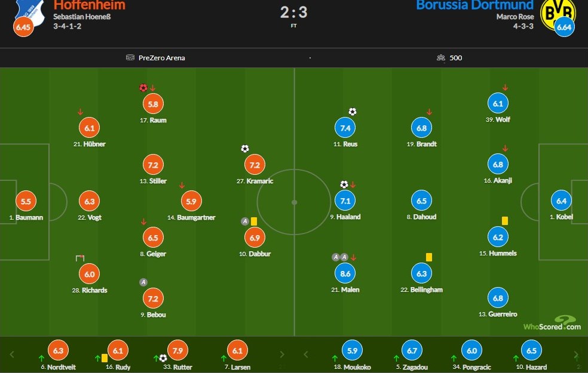
Task: Show previous Hoffenheim substitutes with left chevron
Action: point(11,354)
